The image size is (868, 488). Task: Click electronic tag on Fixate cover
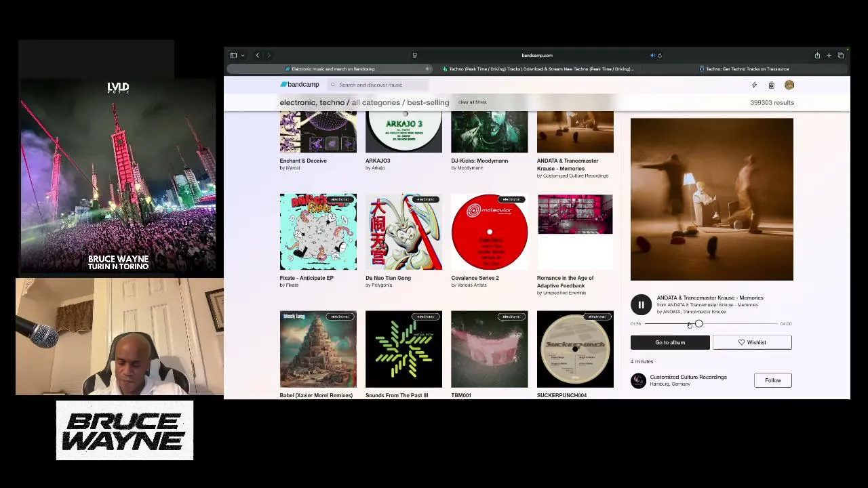[x=340, y=199]
